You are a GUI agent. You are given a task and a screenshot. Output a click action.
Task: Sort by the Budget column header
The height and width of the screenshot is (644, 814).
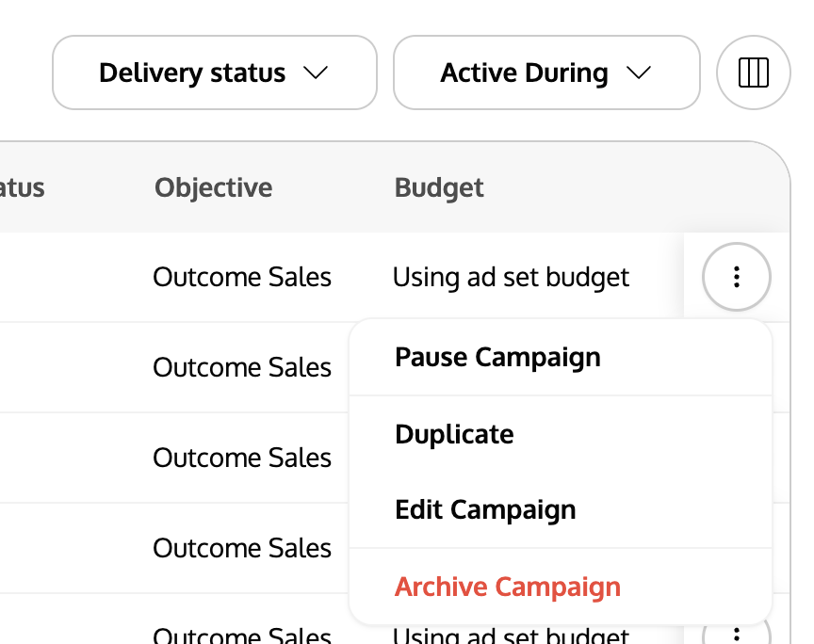coord(439,187)
